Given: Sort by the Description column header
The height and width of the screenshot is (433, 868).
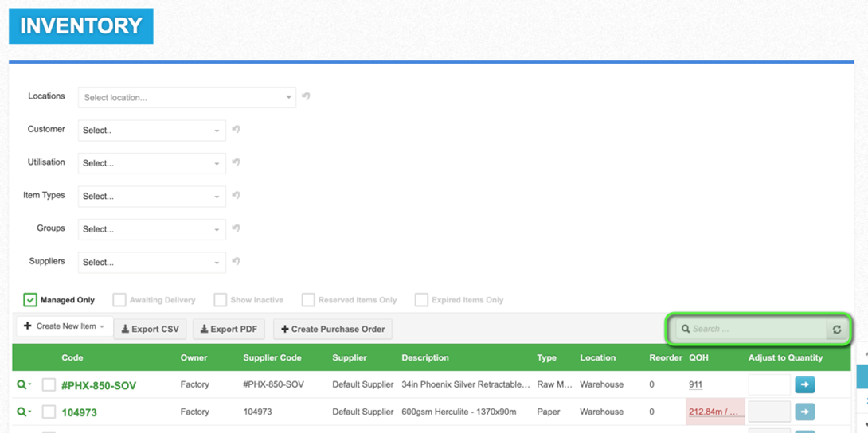Looking at the screenshot, I should [425, 358].
